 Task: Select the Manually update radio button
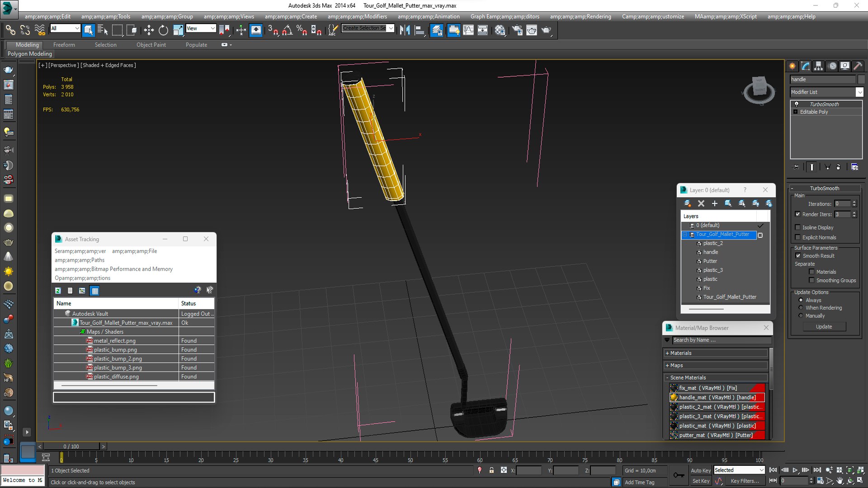[x=801, y=315]
